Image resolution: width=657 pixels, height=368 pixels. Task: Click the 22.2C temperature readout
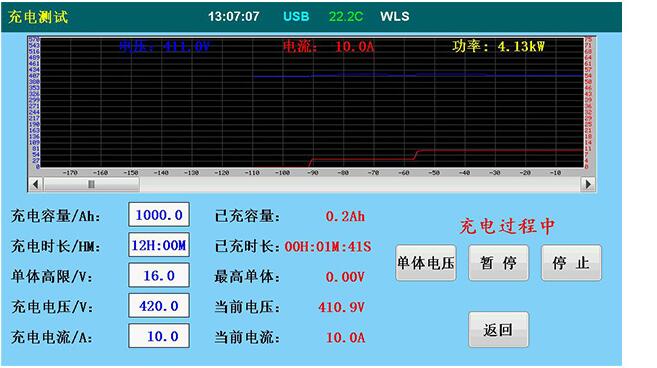[x=346, y=16]
